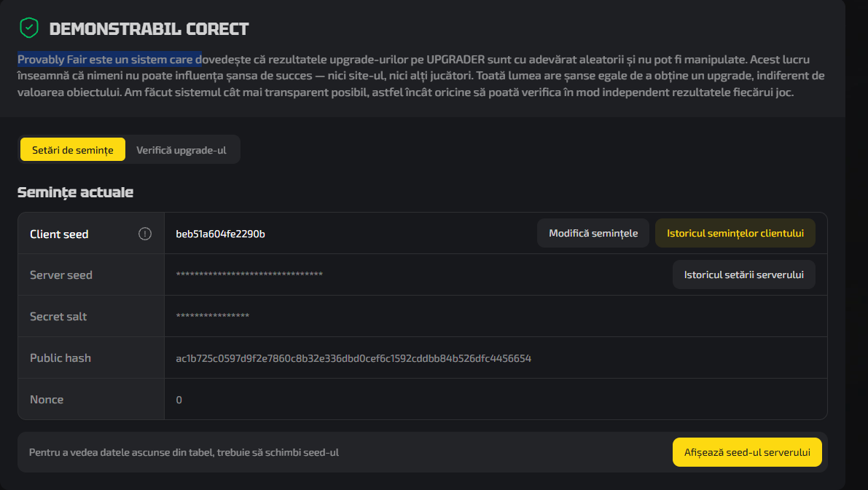Click Afișează seed-ul serverului button
Viewport: 868px width, 490px height.
[x=747, y=452]
